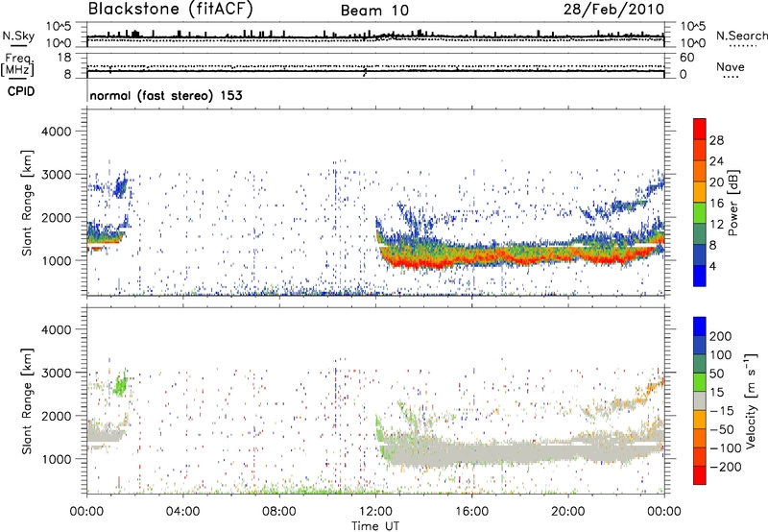The image size is (768, 532).
Task: Click the "50" label on velocity colorbar
Action: click(716, 374)
